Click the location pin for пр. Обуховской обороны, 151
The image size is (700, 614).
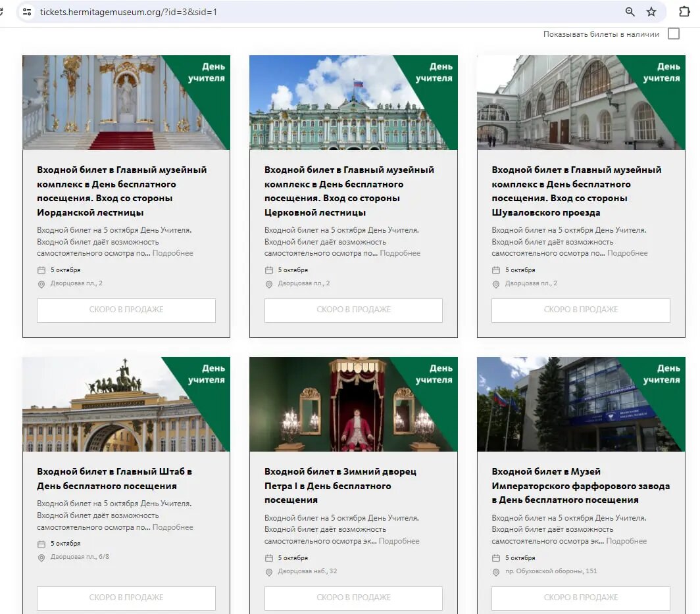[496, 571]
